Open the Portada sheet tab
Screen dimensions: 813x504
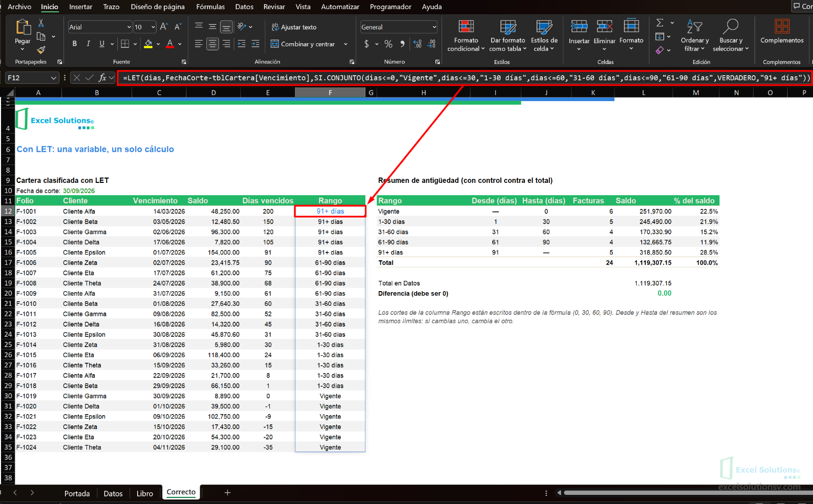point(77,493)
